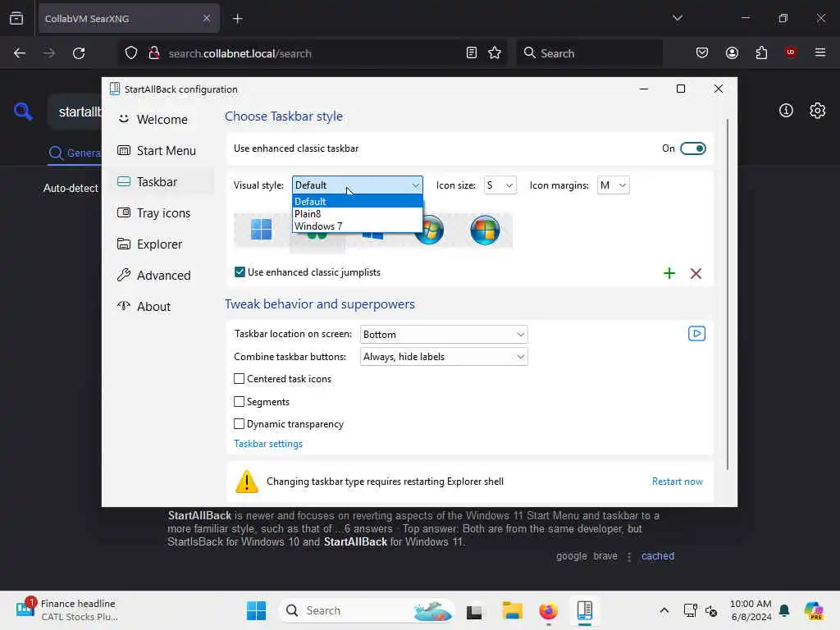This screenshot has width=840, height=630.
Task: Choose Windows 7 visual style option
Action: [358, 226]
